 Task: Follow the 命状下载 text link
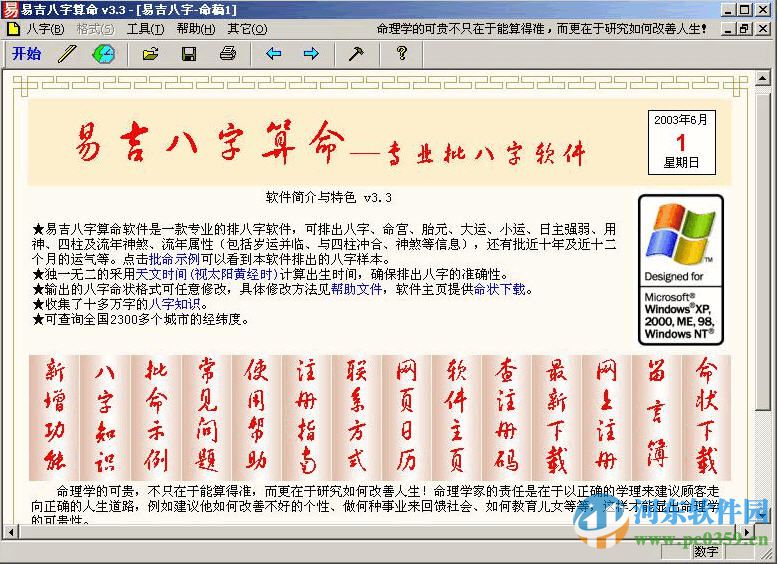[499, 289]
